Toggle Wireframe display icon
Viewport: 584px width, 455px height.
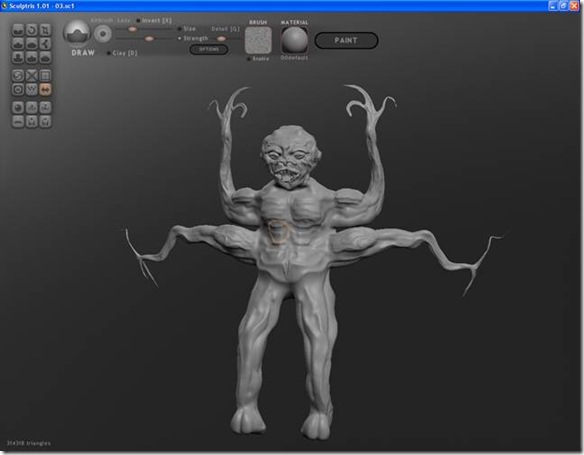(32, 89)
